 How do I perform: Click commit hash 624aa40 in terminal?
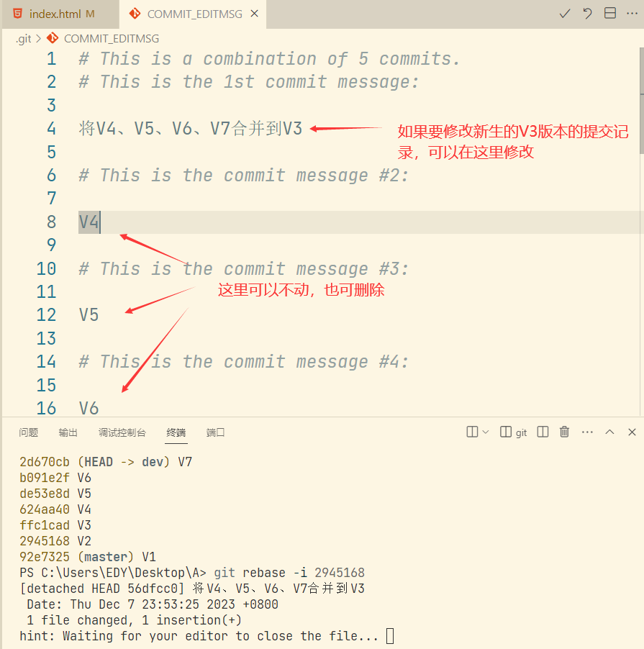click(45, 509)
